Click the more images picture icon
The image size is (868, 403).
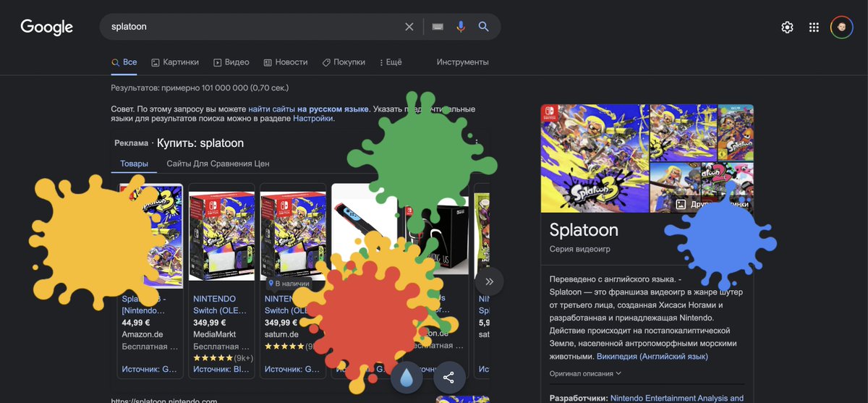tap(681, 204)
